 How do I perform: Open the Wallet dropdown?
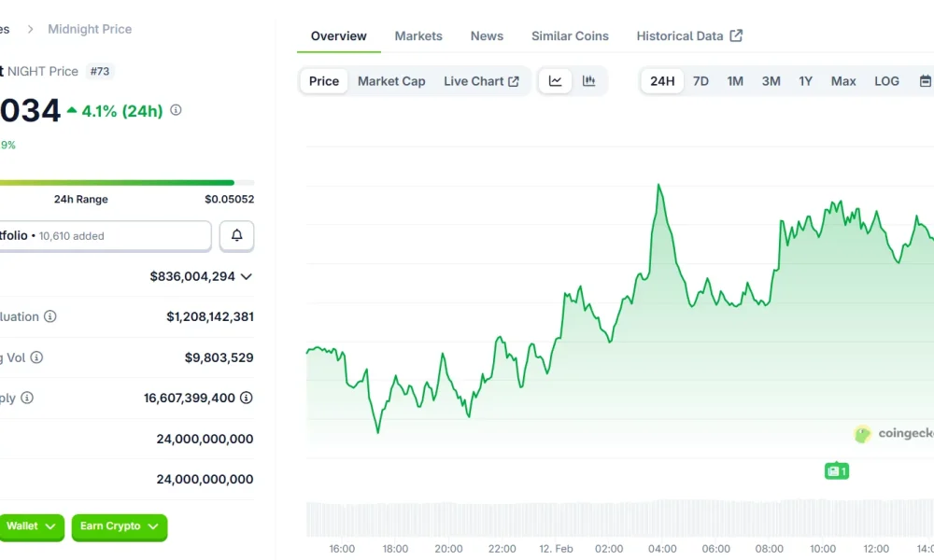[x=32, y=527]
